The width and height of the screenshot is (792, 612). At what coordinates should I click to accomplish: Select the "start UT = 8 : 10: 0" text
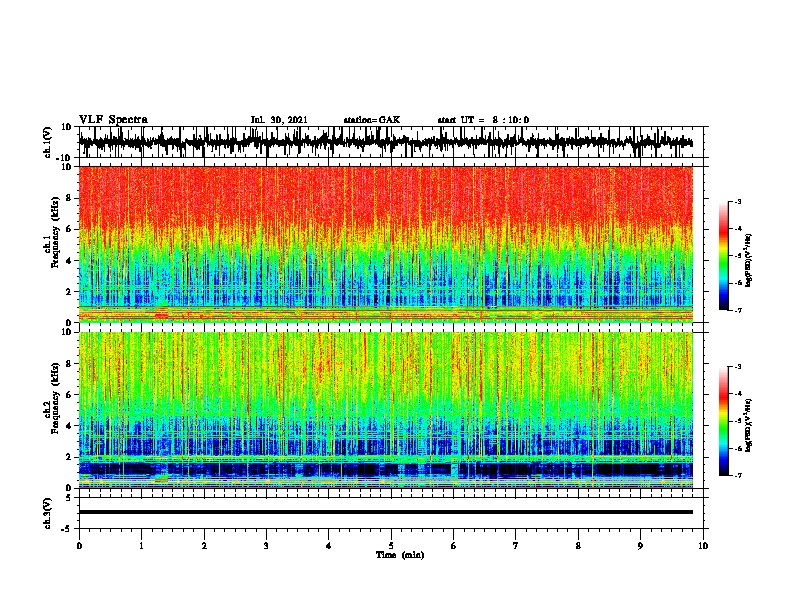[483, 120]
